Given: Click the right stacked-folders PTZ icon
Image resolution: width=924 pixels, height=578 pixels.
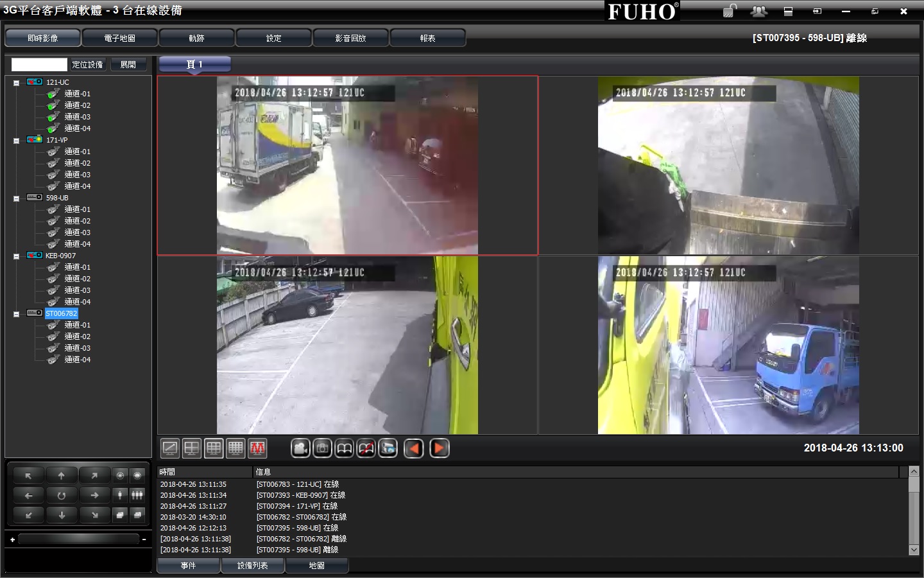Looking at the screenshot, I should [x=137, y=515].
